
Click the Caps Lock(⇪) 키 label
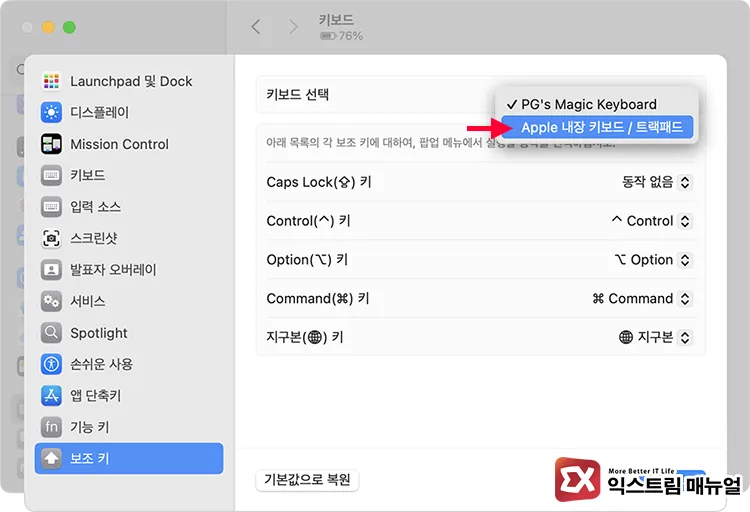pyautogui.click(x=319, y=182)
